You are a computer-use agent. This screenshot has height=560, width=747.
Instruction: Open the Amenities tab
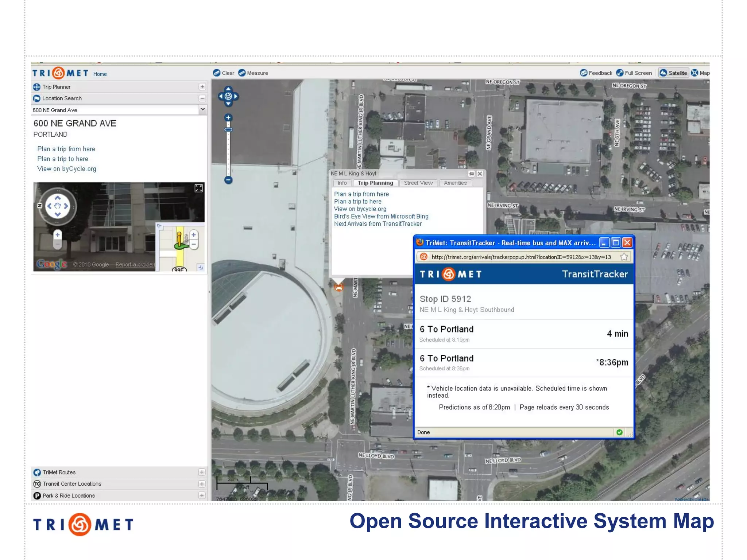pyautogui.click(x=455, y=183)
